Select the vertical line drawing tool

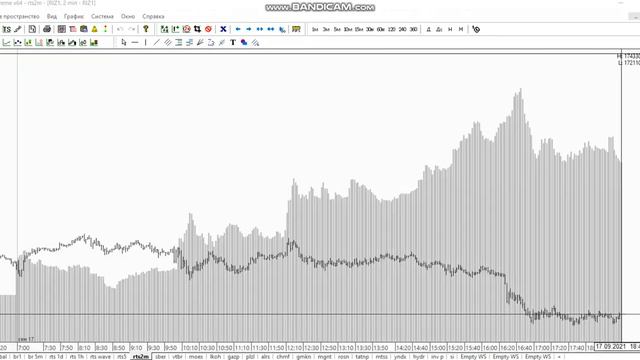[x=146, y=42]
